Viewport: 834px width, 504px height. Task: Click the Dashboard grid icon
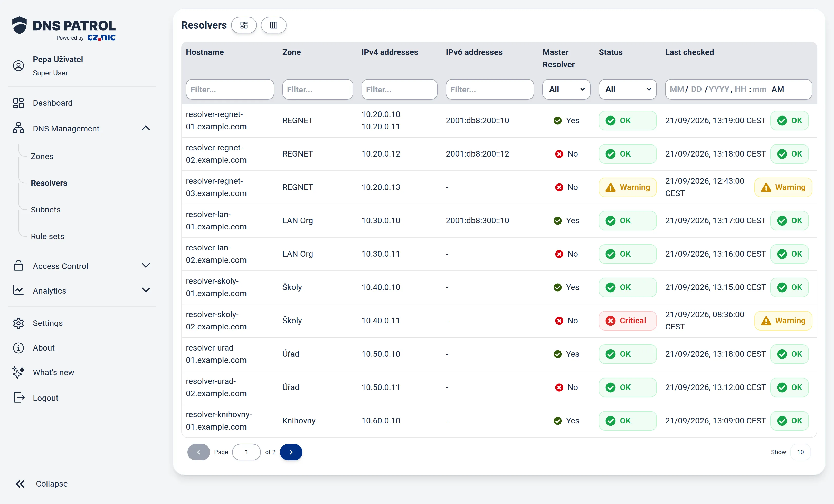tap(18, 103)
